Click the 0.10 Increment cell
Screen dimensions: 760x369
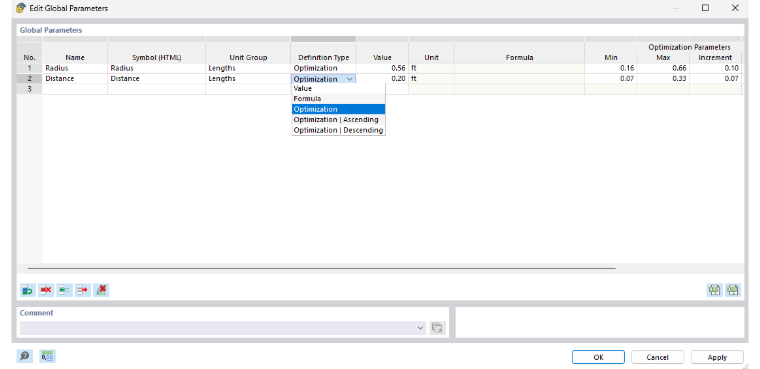pos(715,68)
